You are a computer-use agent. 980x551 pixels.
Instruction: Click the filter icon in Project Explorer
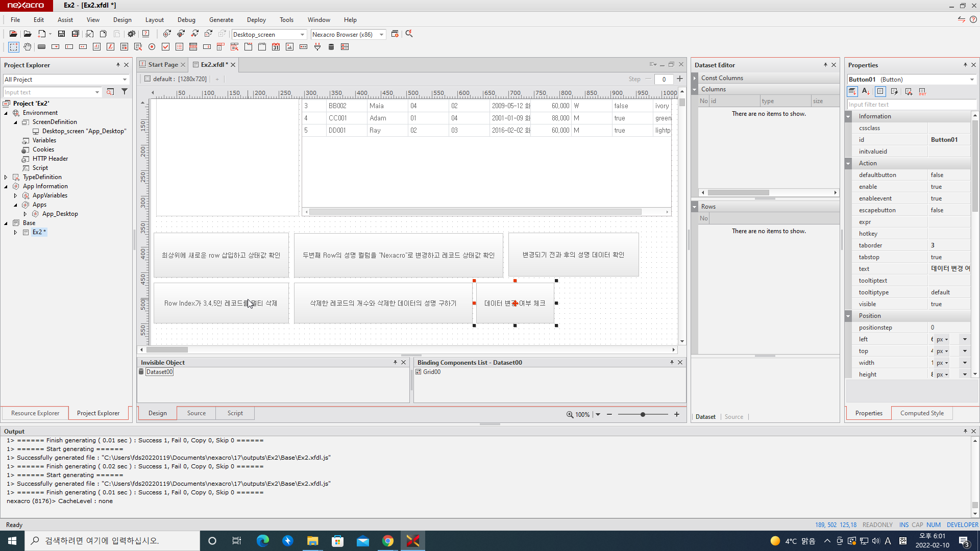(x=125, y=92)
